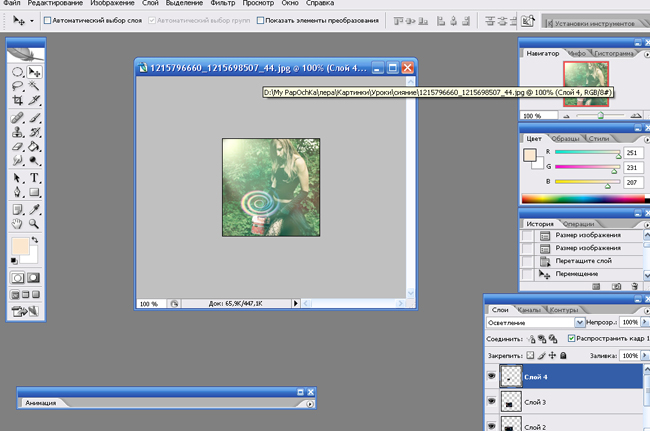The width and height of the screenshot is (650, 431).
Task: Jump to ImageReady from the toolbox bottom
Action: pyautogui.click(x=25, y=311)
